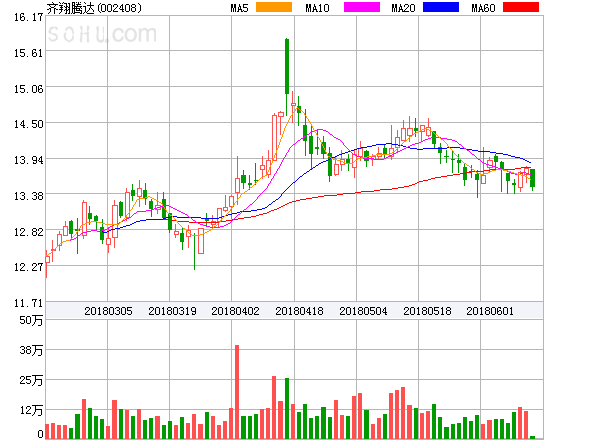The height and width of the screenshot is (440, 600).
Task: Click the 20180504 date label
Action: click(x=363, y=311)
